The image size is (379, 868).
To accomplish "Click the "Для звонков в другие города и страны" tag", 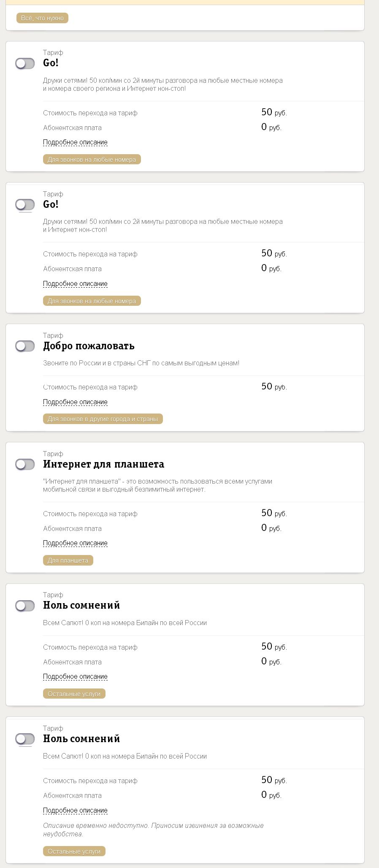I will coord(103,419).
